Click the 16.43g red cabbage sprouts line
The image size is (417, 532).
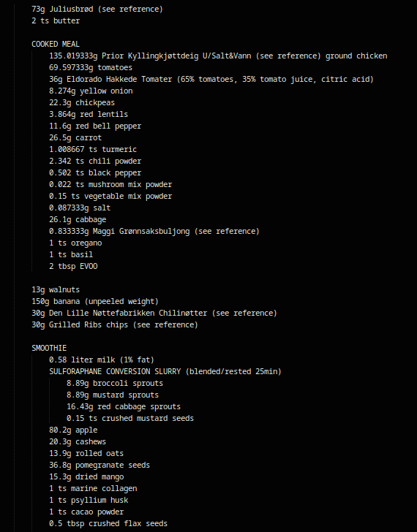click(x=124, y=407)
